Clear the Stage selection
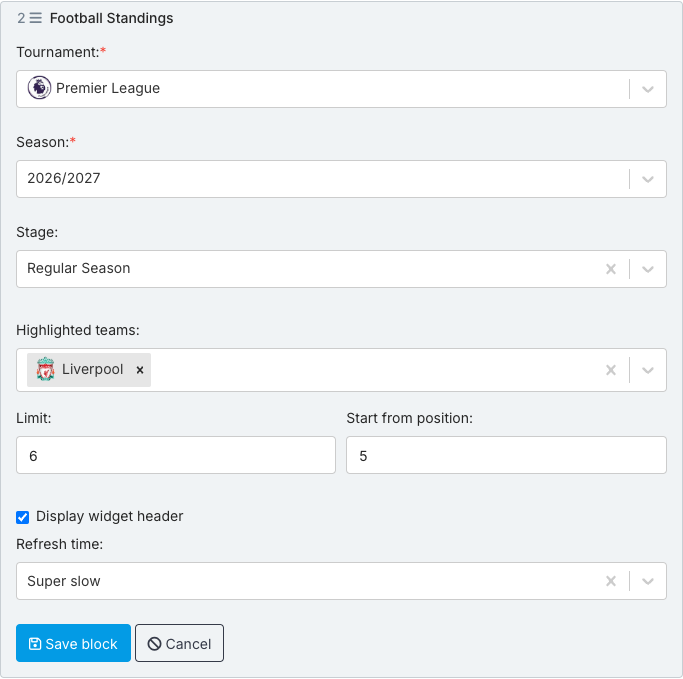Image resolution: width=683 pixels, height=679 pixels. coord(611,269)
